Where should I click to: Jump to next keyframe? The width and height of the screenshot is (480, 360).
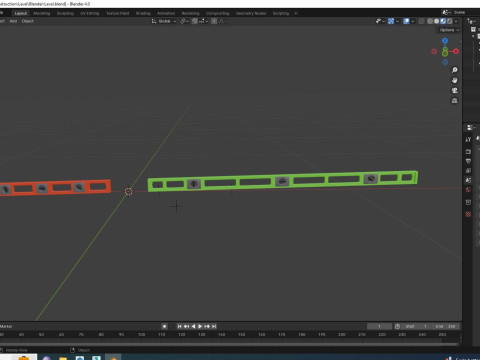[207, 326]
